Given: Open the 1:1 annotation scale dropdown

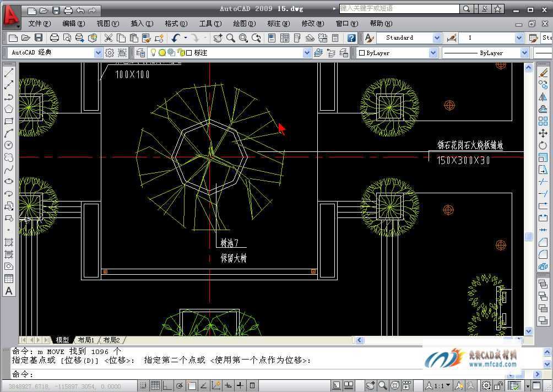Looking at the screenshot, I should point(439,385).
